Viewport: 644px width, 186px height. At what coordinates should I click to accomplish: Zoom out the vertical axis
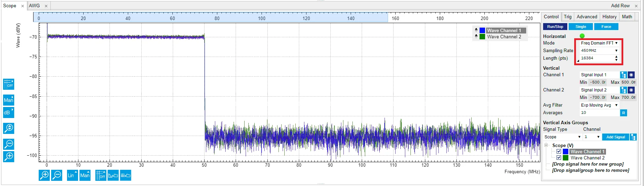pos(9,144)
